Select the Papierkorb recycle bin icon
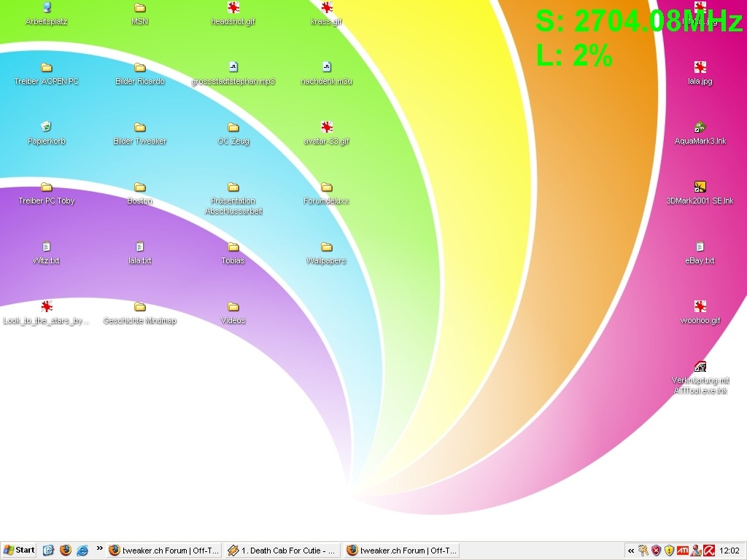 click(x=47, y=128)
